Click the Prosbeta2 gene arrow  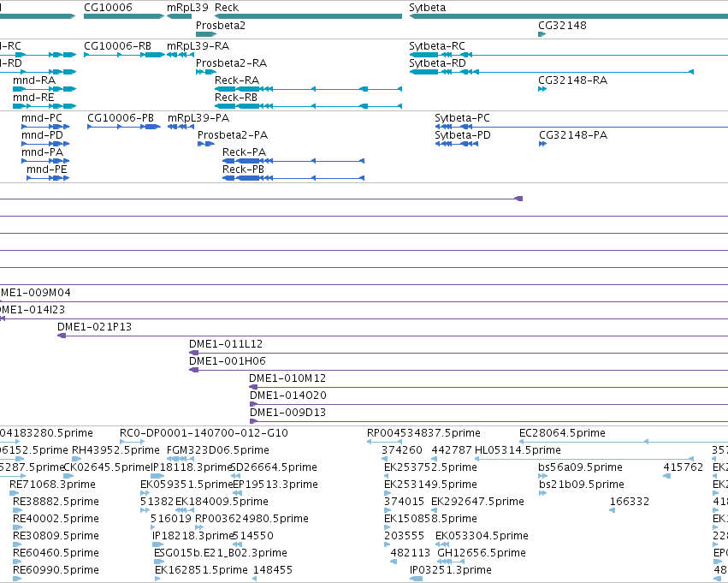click(x=206, y=34)
